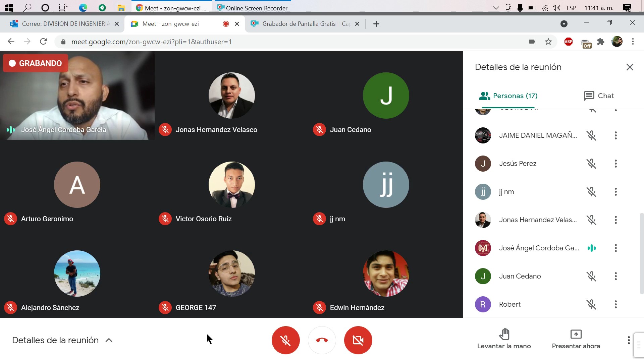Close the Grabador de Pantalla Gratis tab

coord(357,24)
